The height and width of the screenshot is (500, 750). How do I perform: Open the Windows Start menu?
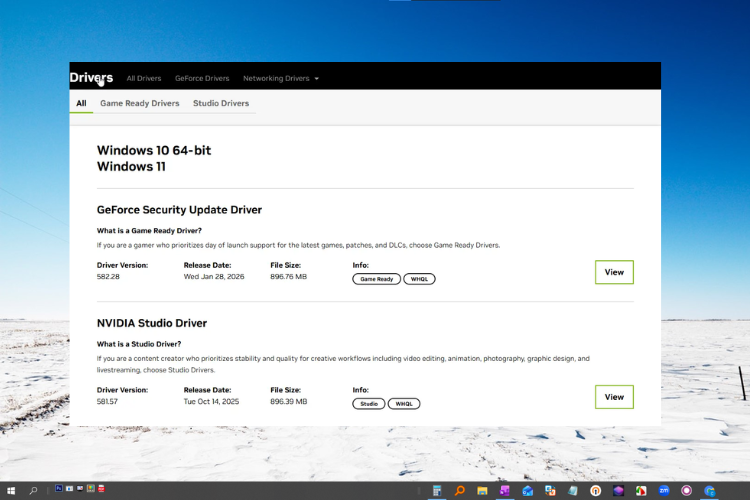pos(11,491)
